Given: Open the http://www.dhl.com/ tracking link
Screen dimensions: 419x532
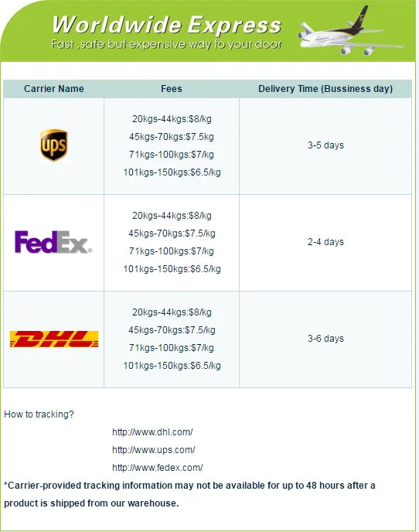Looking at the screenshot, I should pos(152,432).
